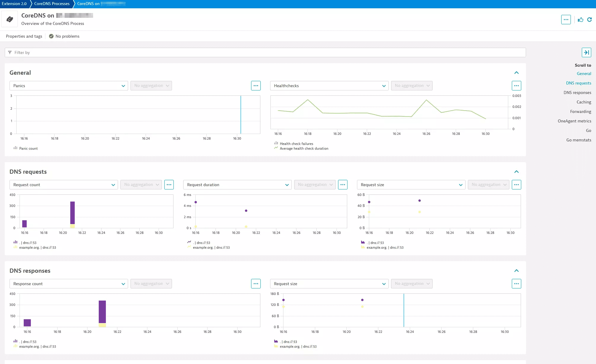This screenshot has height=364, width=596.
Task: Click the thumbs-up feedback icon
Action: 581,20
